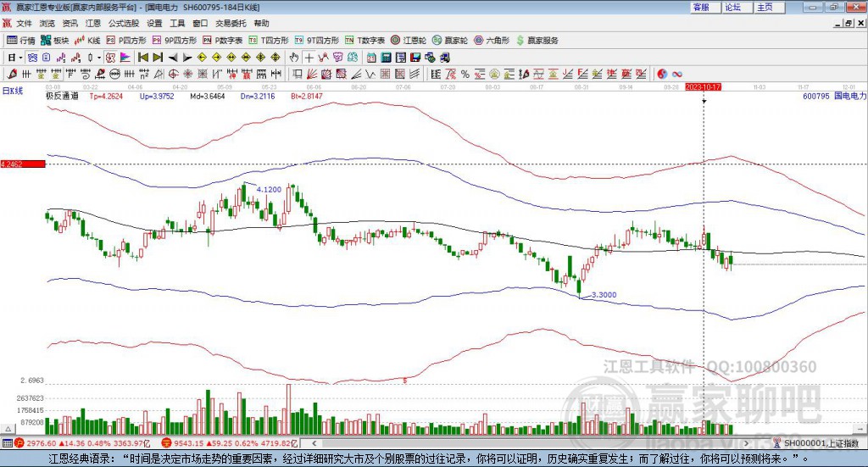Open the 公式选股 menu
The height and width of the screenshot is (467, 868).
(x=124, y=23)
